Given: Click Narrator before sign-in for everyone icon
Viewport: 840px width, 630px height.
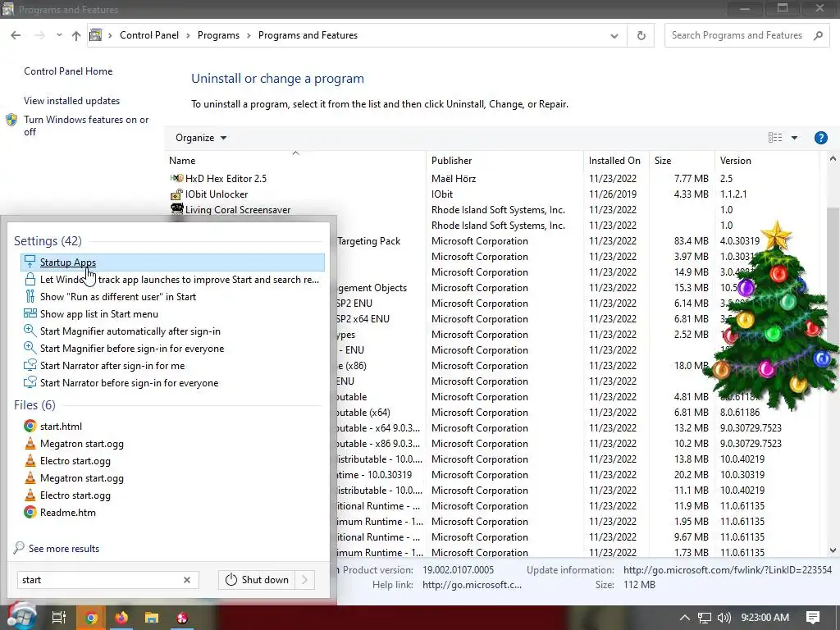Looking at the screenshot, I should pyautogui.click(x=30, y=382).
